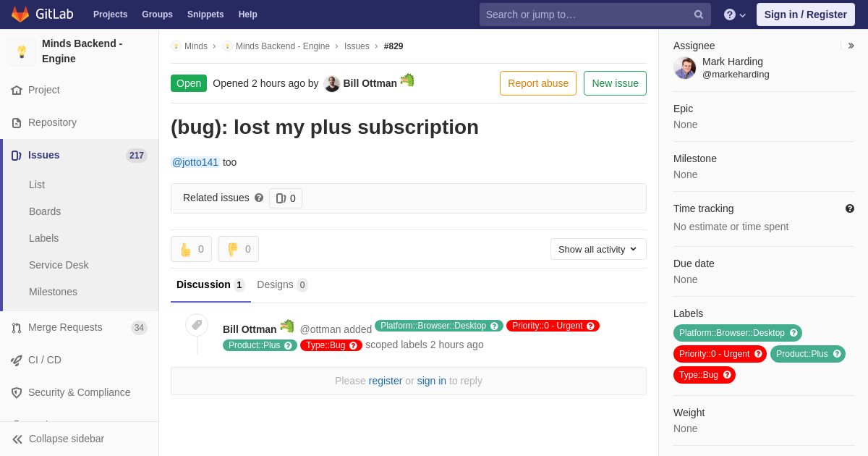Image resolution: width=868 pixels, height=456 pixels.
Task: Click the #829 issue number breadcrumb
Action: [x=393, y=46]
